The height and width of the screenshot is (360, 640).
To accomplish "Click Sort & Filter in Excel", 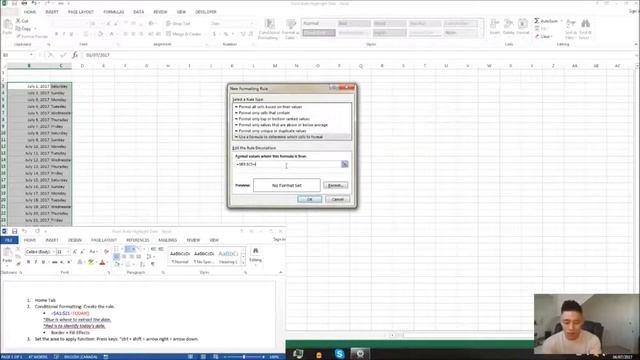I will click(571, 29).
